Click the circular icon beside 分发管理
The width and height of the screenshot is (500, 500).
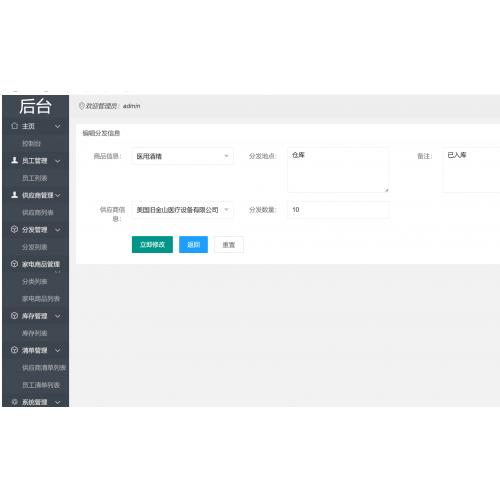tap(14, 229)
